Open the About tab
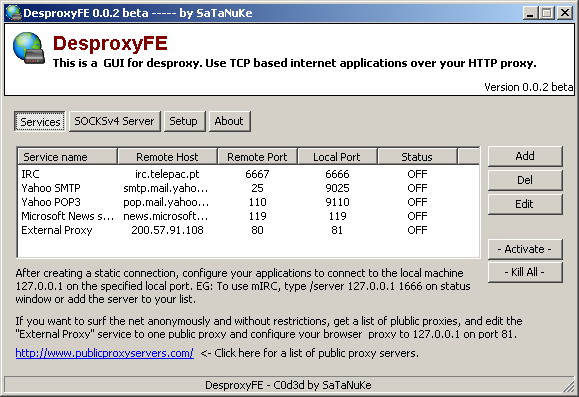Viewport: 579px width, 397px height. point(229,121)
